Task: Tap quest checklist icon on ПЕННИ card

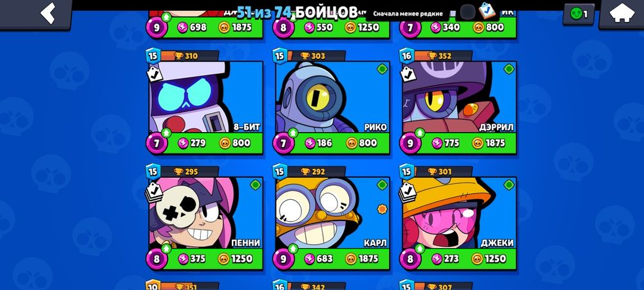Action: [154, 192]
